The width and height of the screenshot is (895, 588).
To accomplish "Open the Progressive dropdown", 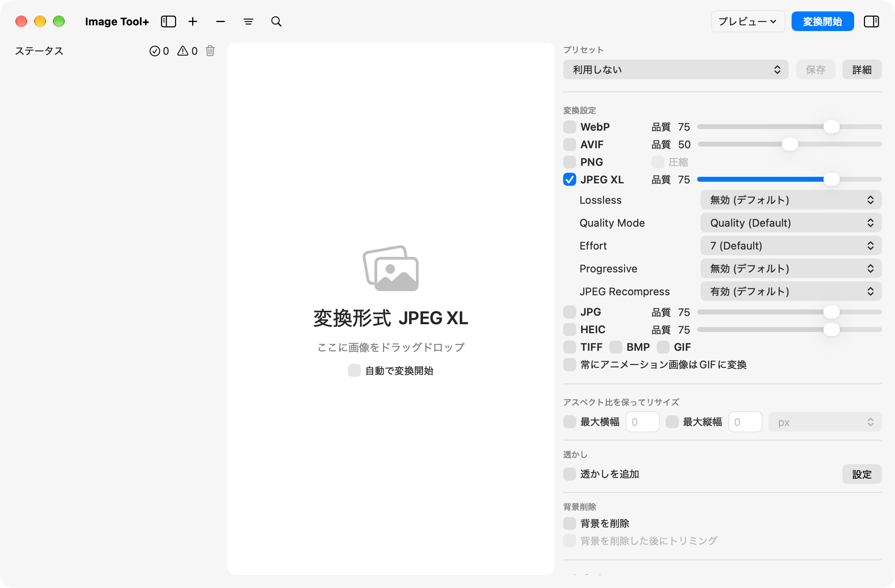I will pos(791,269).
